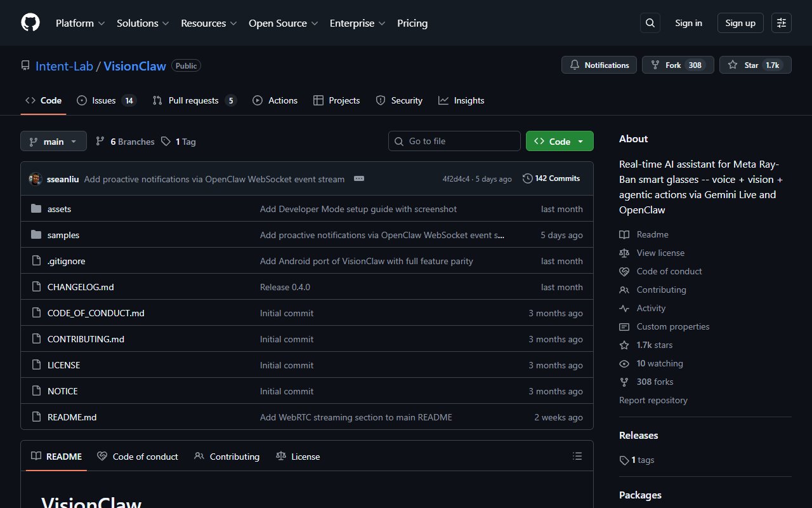Click Watch via the Notifications button
This screenshot has width=812, height=508.
pyautogui.click(x=599, y=64)
